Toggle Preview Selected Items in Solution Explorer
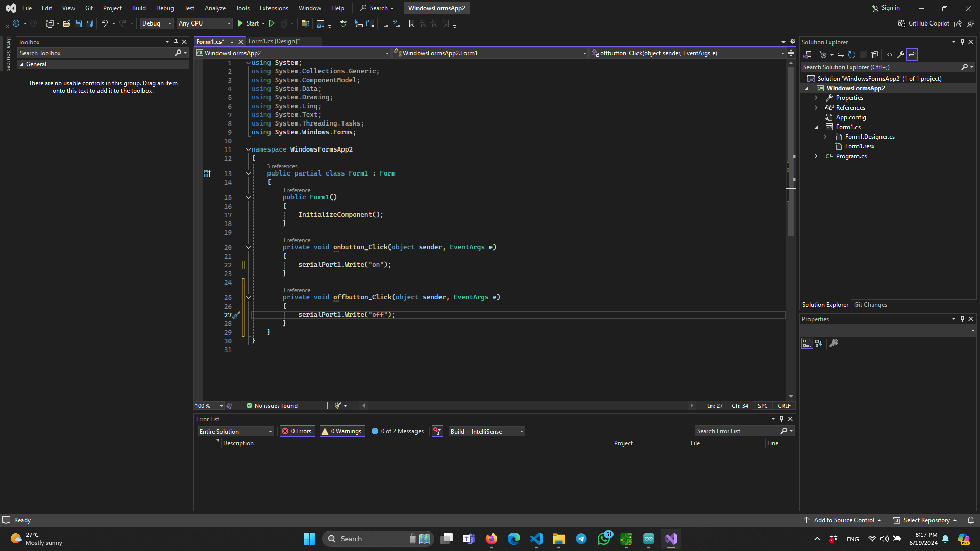 tap(912, 55)
